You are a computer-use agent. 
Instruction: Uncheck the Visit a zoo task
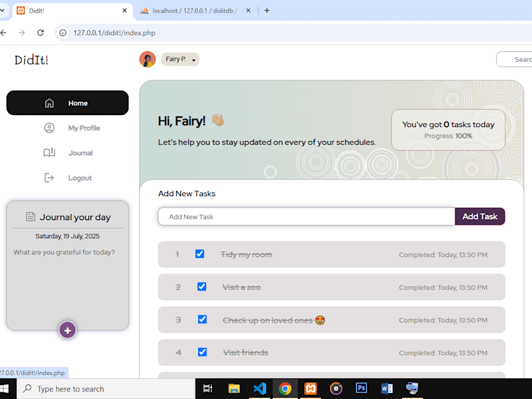tap(202, 287)
